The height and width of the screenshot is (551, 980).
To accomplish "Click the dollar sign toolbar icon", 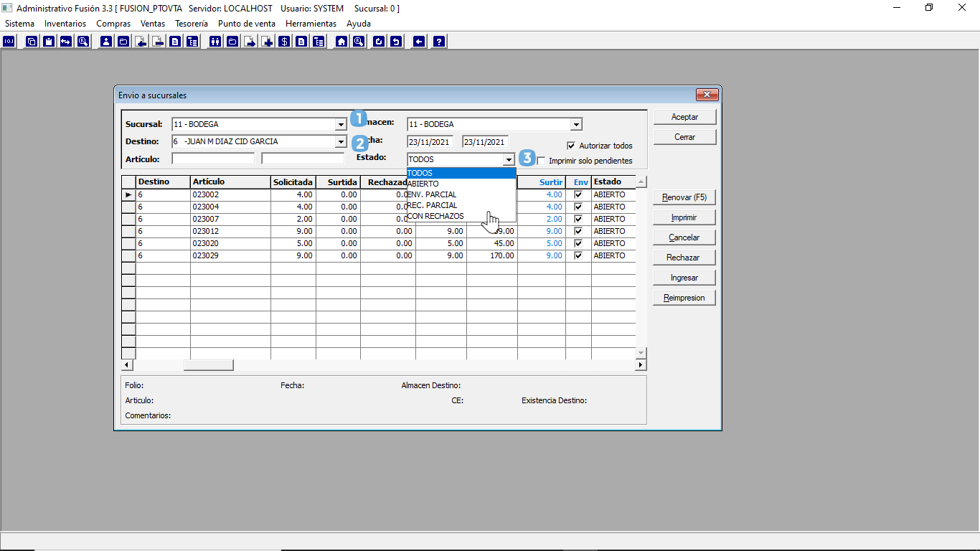I will click(x=284, y=42).
